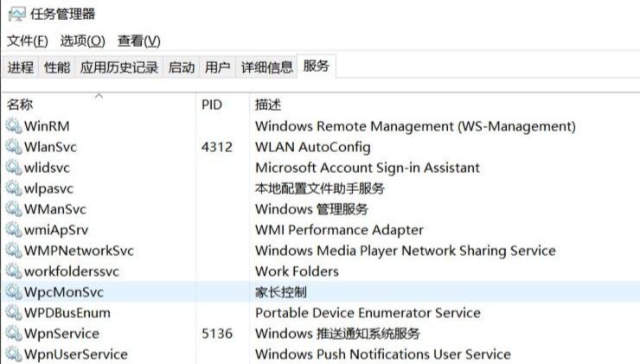Open the 选项(O) menu
640x364 pixels.
click(82, 42)
